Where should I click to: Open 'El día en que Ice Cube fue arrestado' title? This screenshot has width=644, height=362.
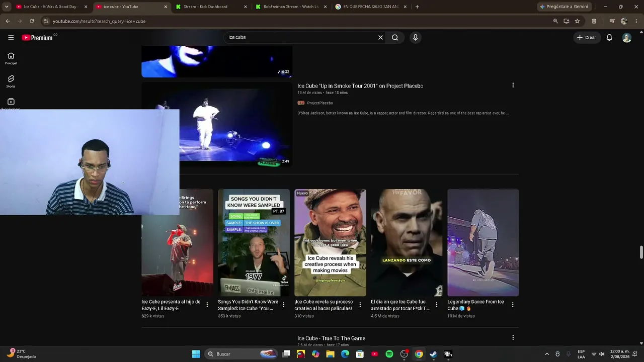tap(400, 305)
